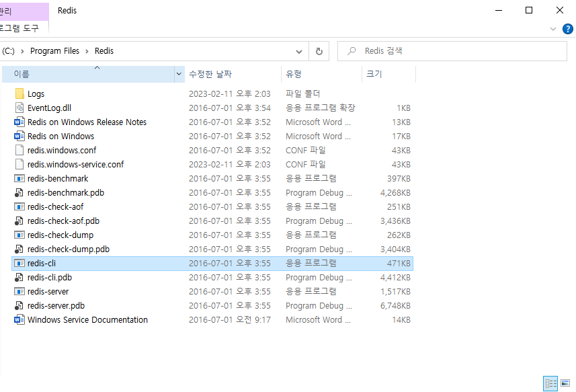Click the redis.windows.conf file icon
The image size is (576, 392).
coord(19,150)
